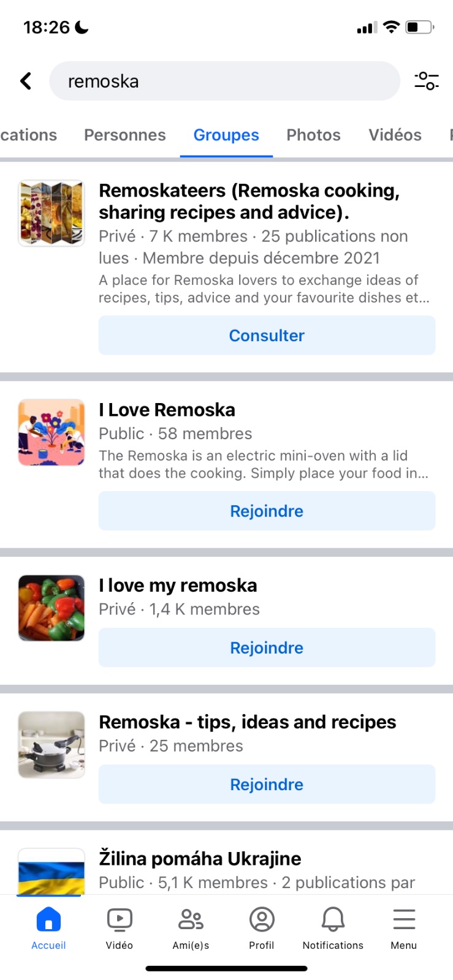Screen dimensions: 453x980
Task: Switch to the Photos tab
Action: point(313,135)
